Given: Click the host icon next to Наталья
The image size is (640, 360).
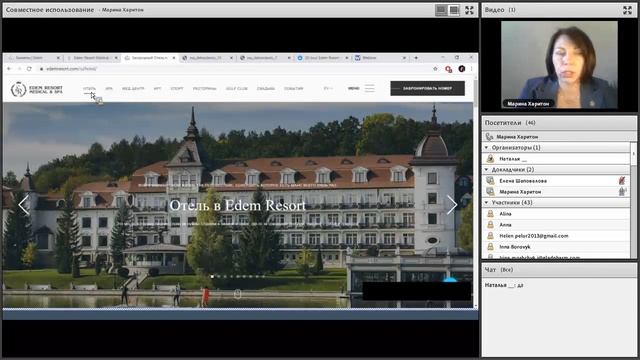Looking at the screenshot, I should (x=490, y=159).
